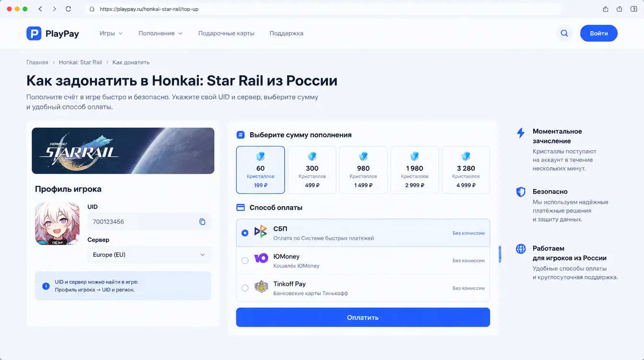Screen dimensions: 644x360
Task: Click the info icon in UID hint
Action: [x=46, y=286]
